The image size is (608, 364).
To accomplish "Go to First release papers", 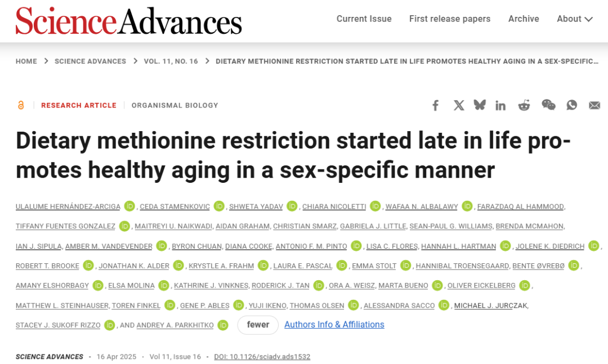I will coord(450,19).
